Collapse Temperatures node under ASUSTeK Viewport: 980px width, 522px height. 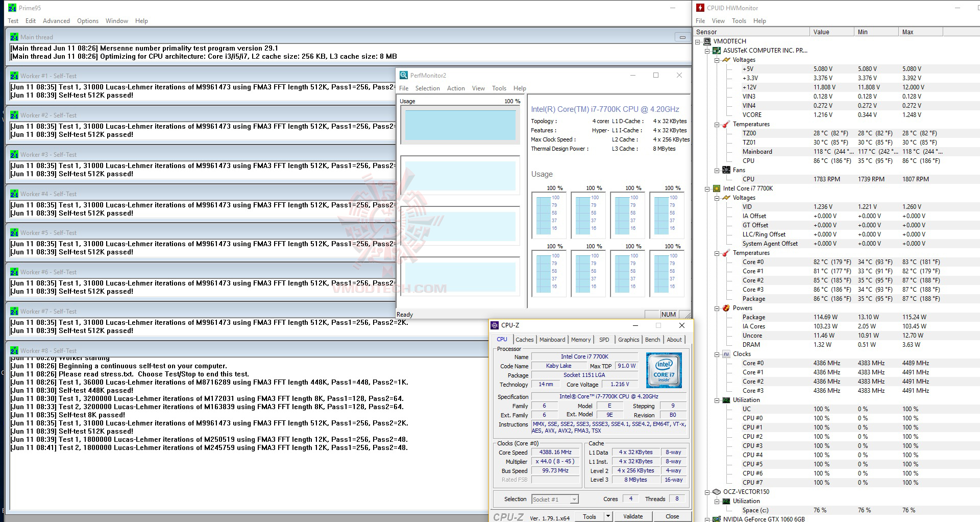717,124
